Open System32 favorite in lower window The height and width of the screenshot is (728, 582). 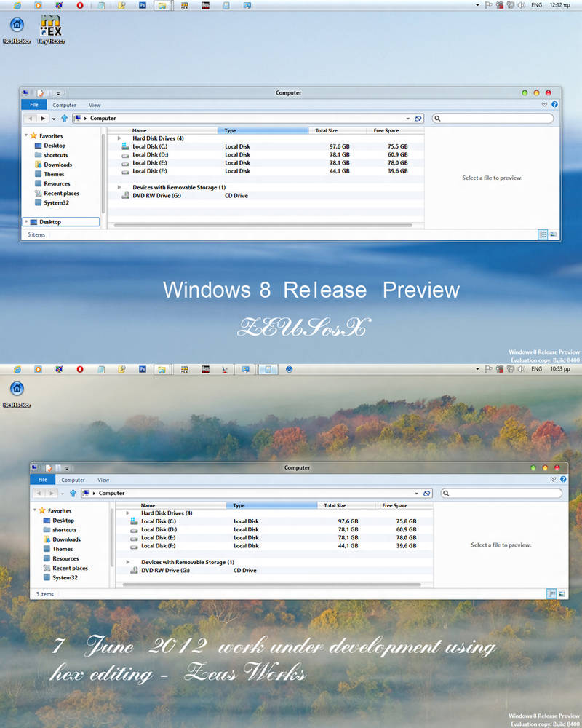click(60, 577)
